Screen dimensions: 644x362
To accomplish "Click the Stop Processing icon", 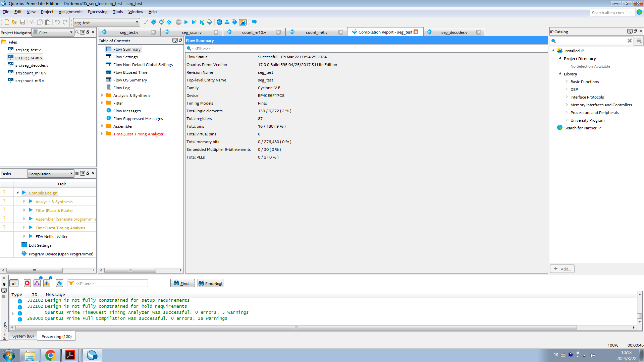I will [179, 22].
